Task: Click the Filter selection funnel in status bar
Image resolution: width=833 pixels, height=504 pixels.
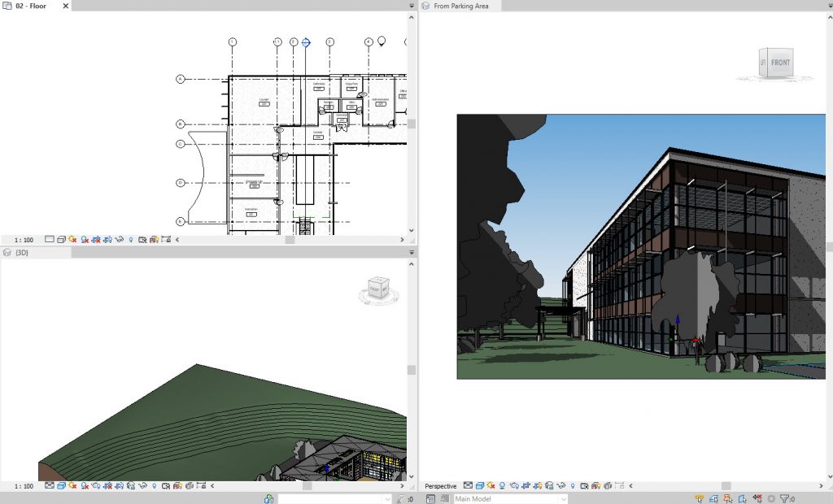Action: (784, 498)
